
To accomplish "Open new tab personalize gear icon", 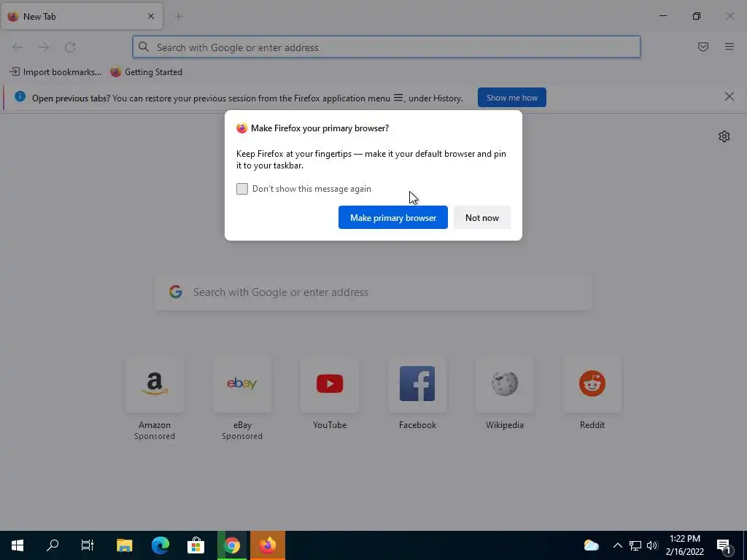I will coord(724,136).
